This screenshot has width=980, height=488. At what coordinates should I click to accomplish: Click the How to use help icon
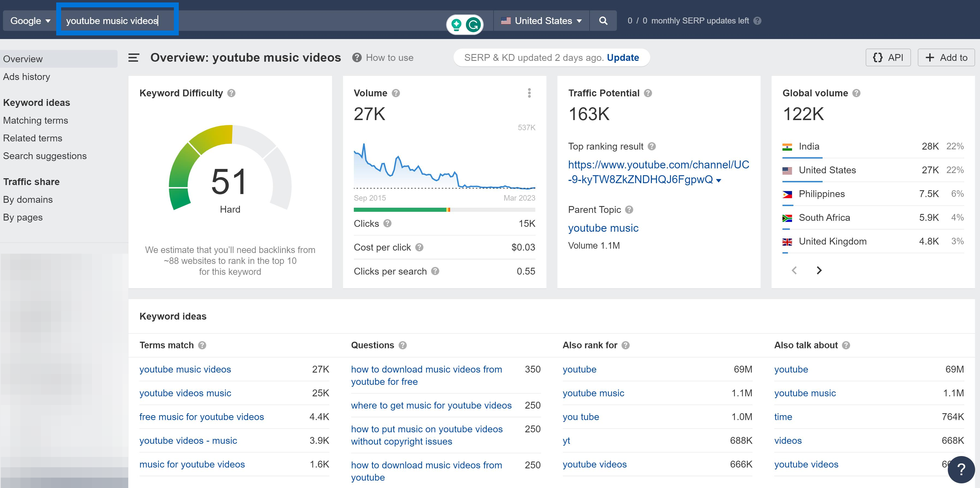(x=357, y=58)
